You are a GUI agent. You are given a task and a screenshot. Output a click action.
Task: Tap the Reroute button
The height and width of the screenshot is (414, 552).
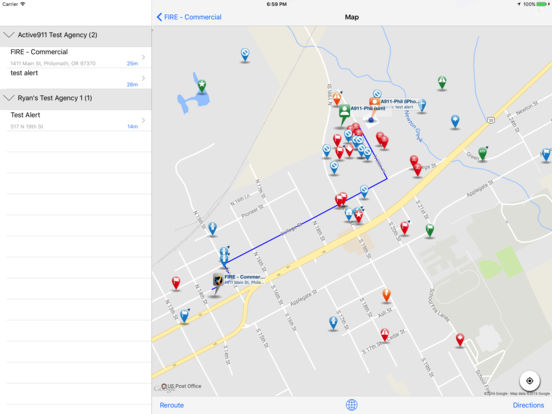[172, 405]
